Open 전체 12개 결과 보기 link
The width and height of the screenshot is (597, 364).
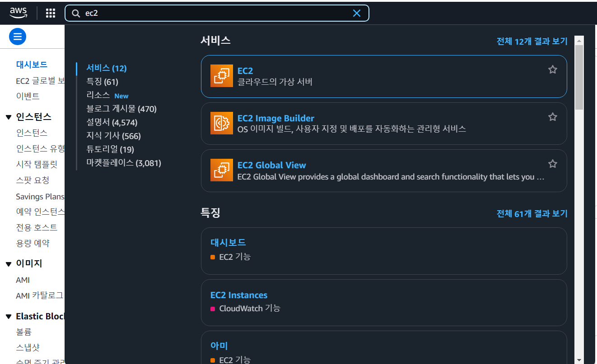[532, 41]
